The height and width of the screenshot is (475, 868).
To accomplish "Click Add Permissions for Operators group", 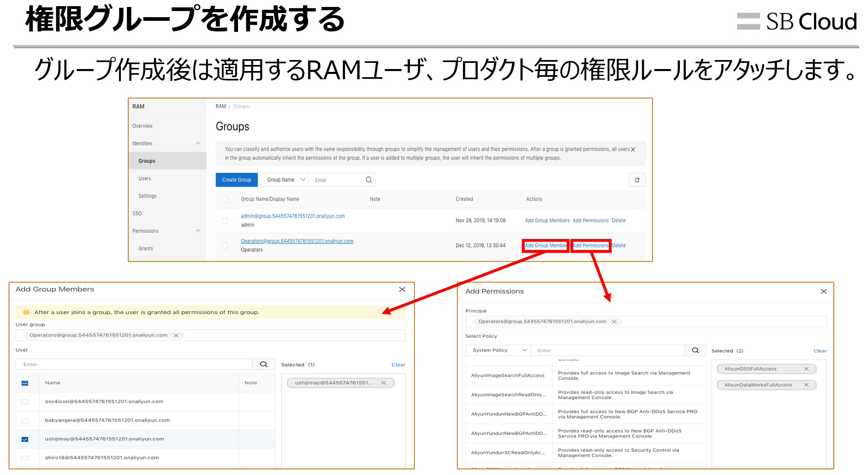I will pyautogui.click(x=590, y=245).
